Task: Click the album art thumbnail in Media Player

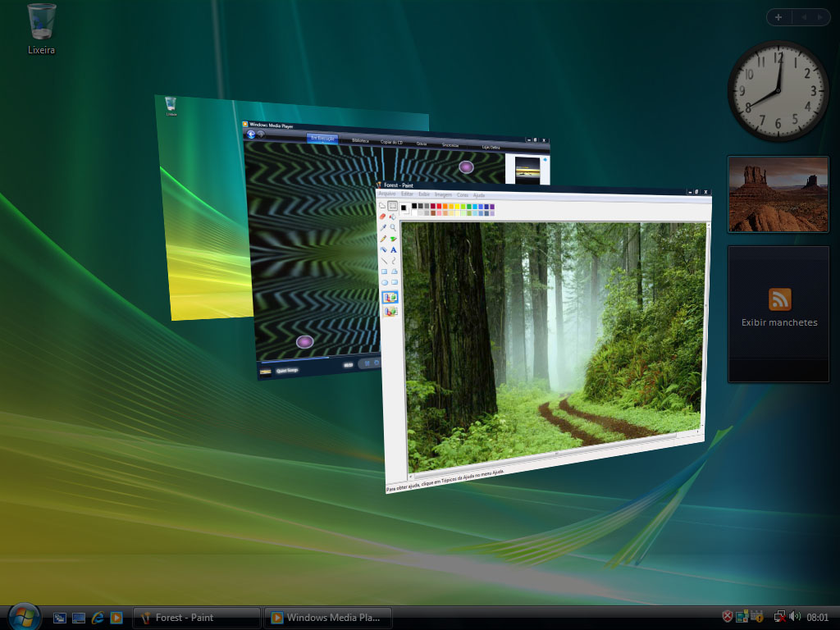Action: tap(528, 168)
